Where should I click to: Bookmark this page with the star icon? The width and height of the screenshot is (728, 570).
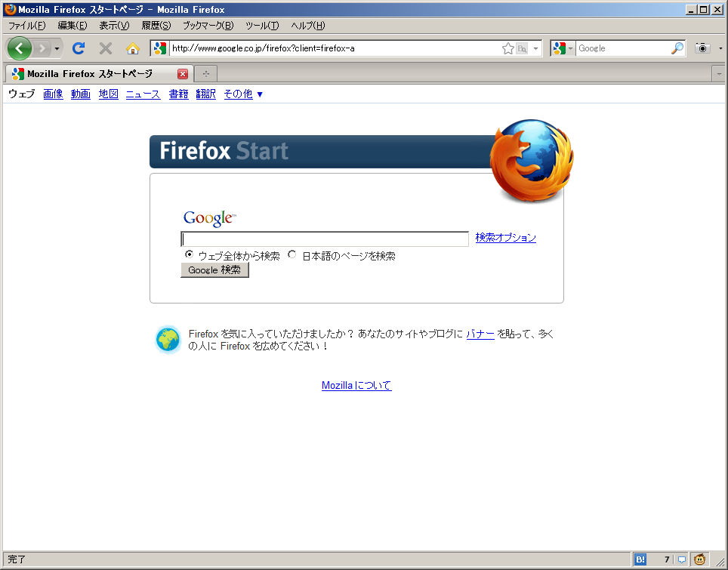click(x=508, y=48)
